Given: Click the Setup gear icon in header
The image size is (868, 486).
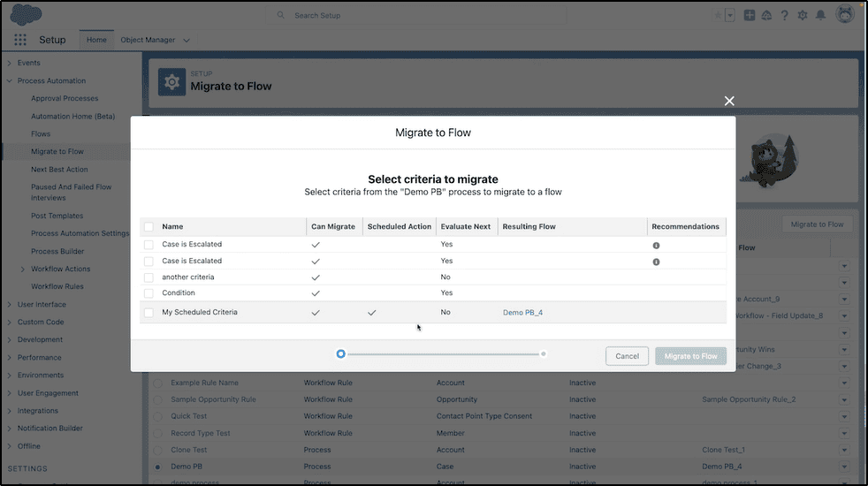Looking at the screenshot, I should pos(802,16).
